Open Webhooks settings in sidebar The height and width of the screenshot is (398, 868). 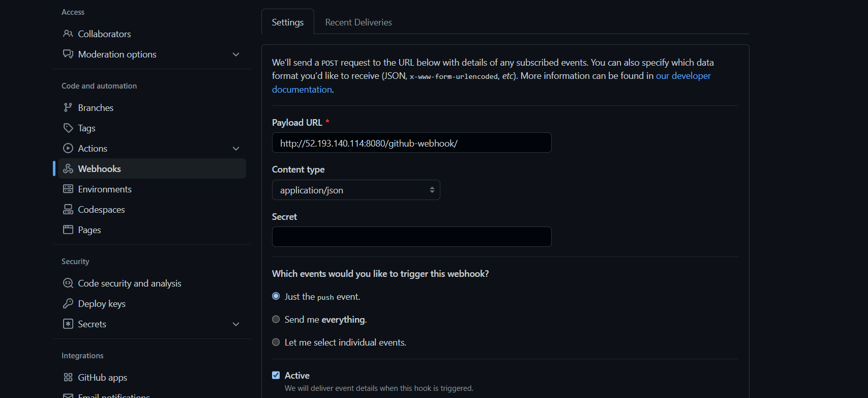pyautogui.click(x=152, y=168)
